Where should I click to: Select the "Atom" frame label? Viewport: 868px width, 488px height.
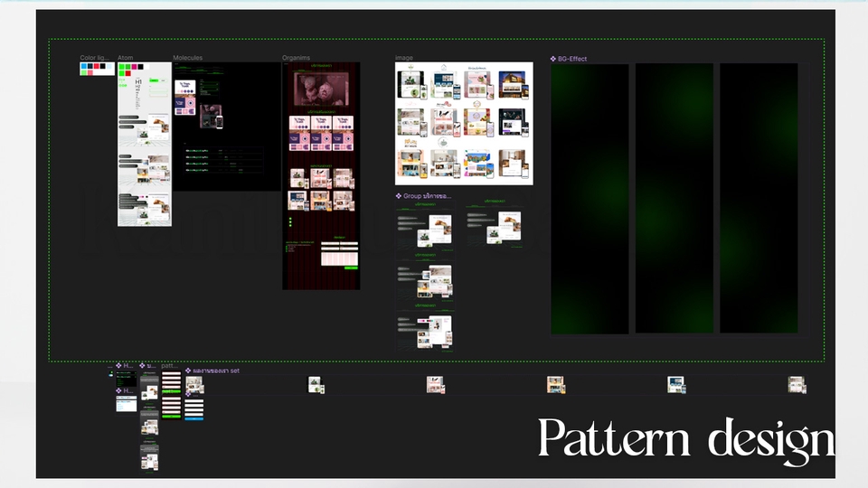click(x=125, y=58)
